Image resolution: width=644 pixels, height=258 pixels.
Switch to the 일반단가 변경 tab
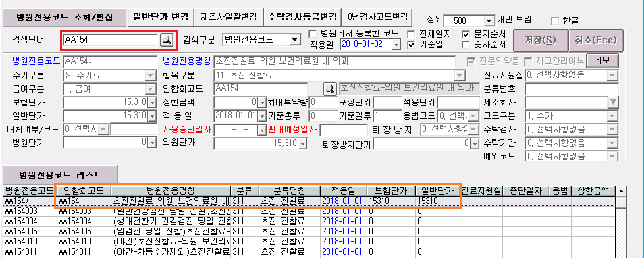[x=161, y=16]
